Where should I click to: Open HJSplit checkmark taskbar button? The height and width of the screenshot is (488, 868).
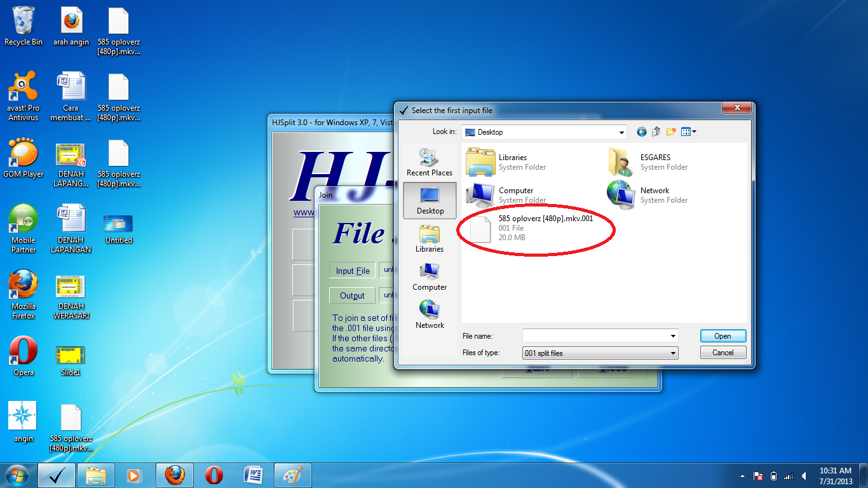point(57,475)
